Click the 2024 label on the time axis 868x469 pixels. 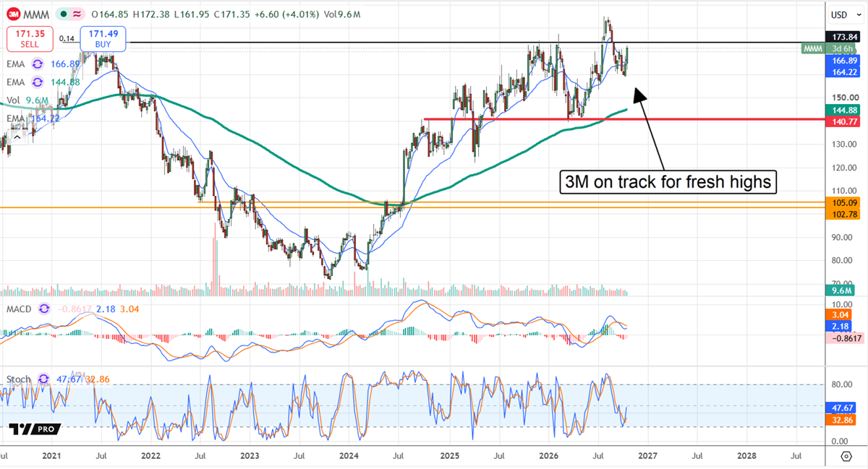tap(349, 457)
